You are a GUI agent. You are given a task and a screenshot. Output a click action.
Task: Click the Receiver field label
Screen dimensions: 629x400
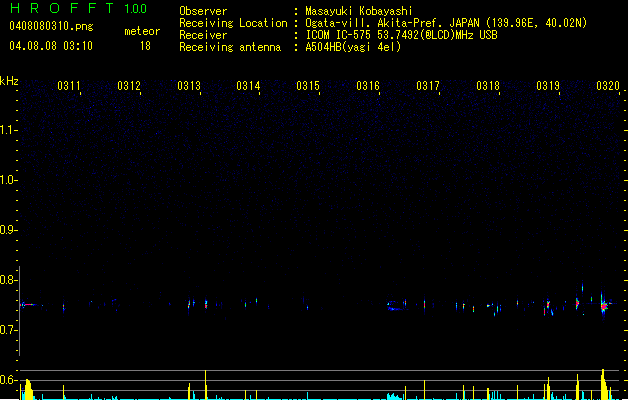tap(203, 35)
